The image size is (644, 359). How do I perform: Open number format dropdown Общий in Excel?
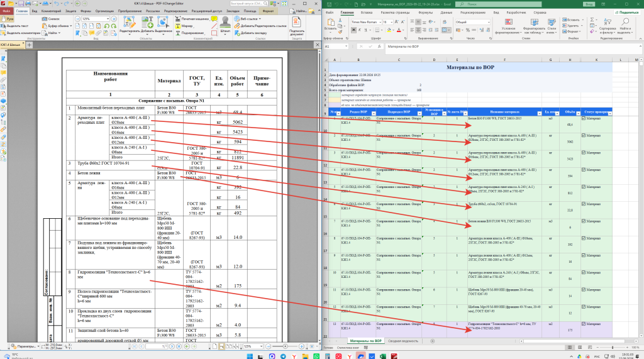[x=488, y=22]
